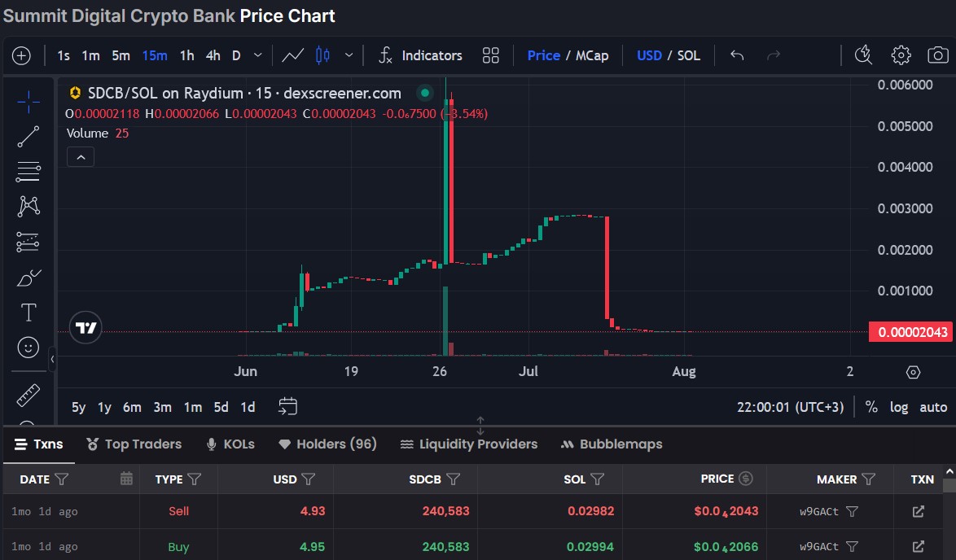Select the trend line drawing tool
956x560 pixels.
pyautogui.click(x=28, y=137)
